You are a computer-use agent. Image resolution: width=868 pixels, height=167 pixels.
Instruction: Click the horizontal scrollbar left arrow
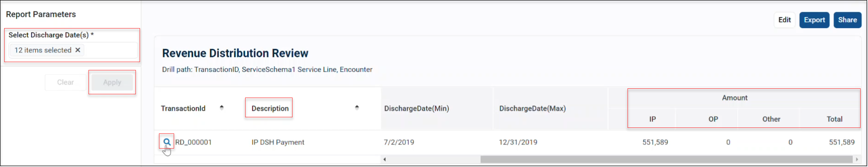coord(384,160)
